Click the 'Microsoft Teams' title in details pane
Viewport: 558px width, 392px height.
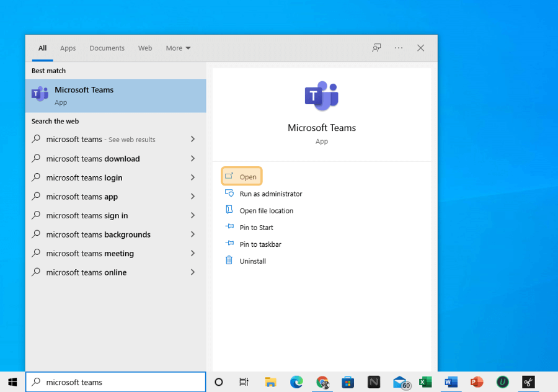(x=322, y=128)
